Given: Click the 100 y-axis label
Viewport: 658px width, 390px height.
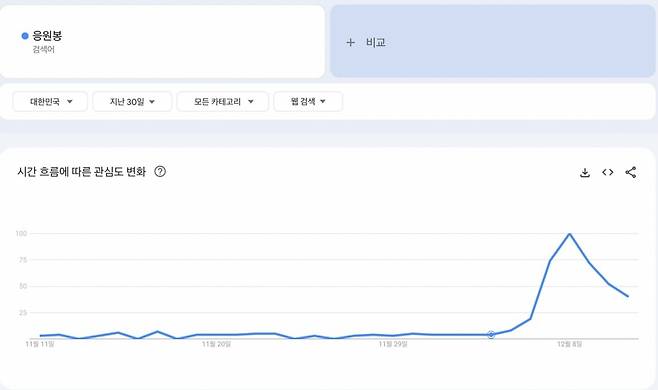Looking at the screenshot, I should coord(21,233).
